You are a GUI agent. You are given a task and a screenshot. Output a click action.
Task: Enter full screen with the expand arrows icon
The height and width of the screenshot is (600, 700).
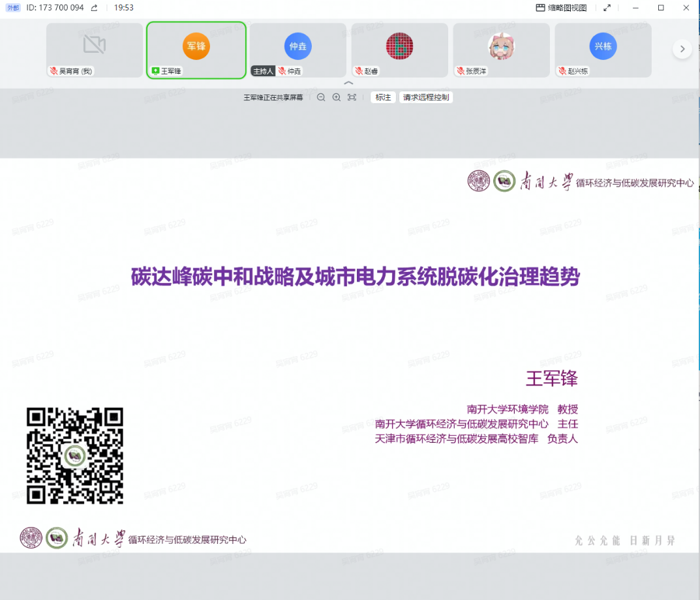pos(607,8)
